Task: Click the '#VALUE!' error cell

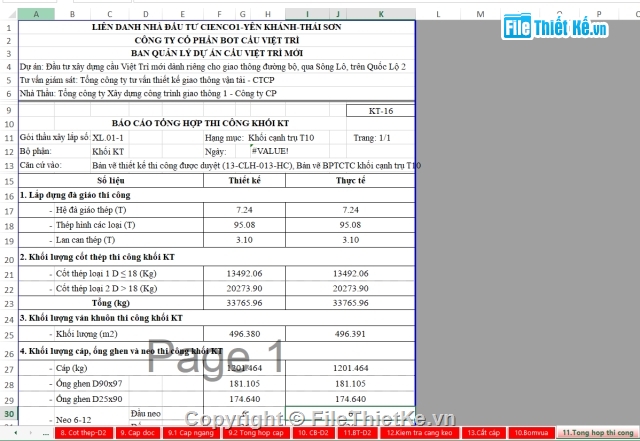Action: tap(270, 151)
